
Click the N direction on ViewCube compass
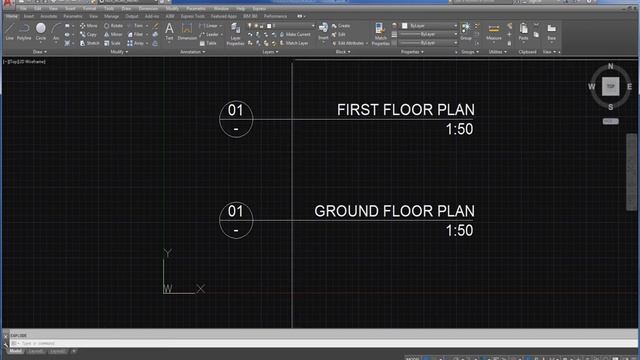point(610,66)
